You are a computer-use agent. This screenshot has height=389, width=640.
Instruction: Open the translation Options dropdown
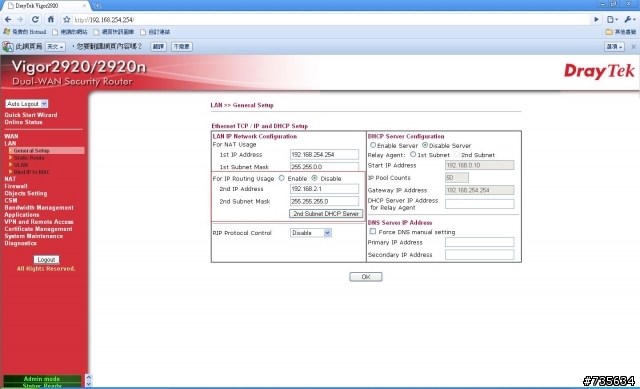coord(614,47)
